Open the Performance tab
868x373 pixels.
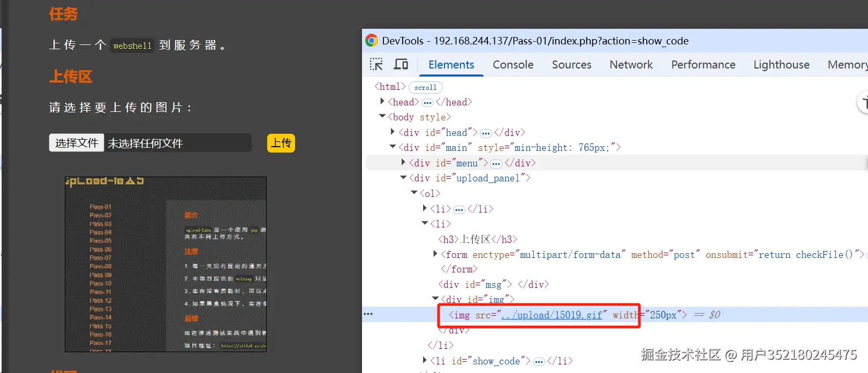(703, 65)
